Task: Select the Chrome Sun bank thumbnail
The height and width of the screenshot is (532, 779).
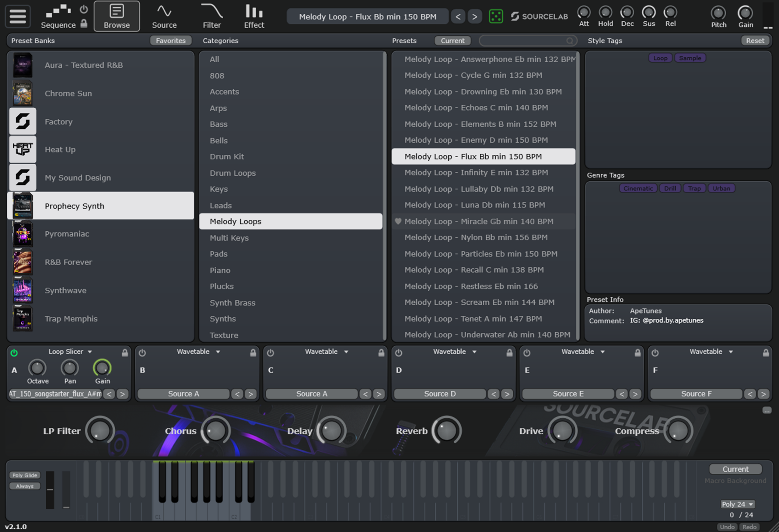Action: [23, 93]
